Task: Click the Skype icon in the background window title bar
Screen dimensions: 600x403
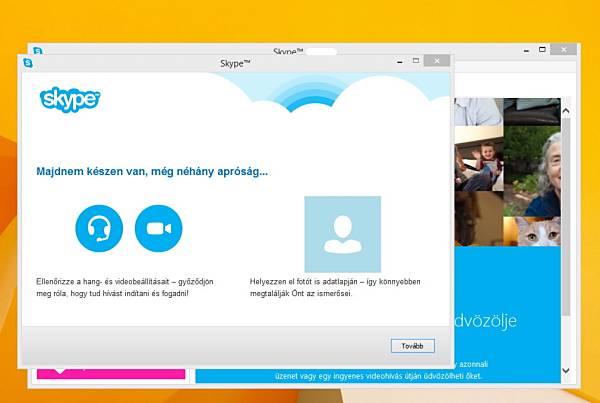Action: coord(38,51)
